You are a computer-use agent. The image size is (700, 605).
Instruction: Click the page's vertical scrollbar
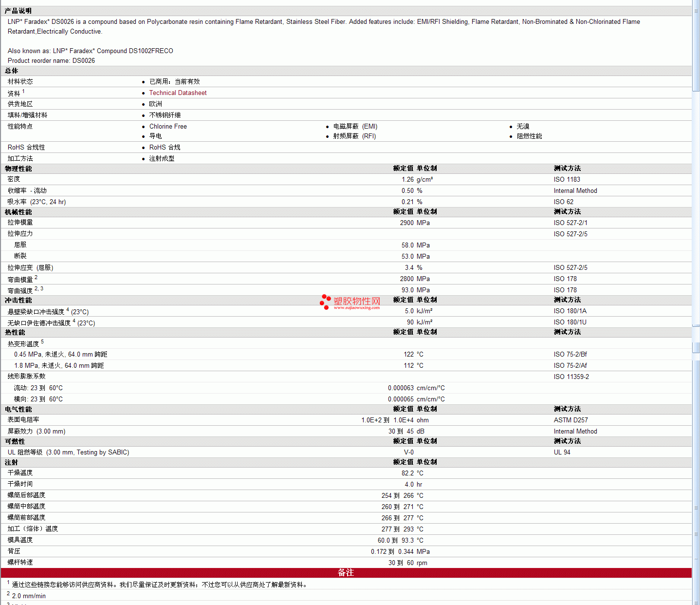[x=696, y=302]
